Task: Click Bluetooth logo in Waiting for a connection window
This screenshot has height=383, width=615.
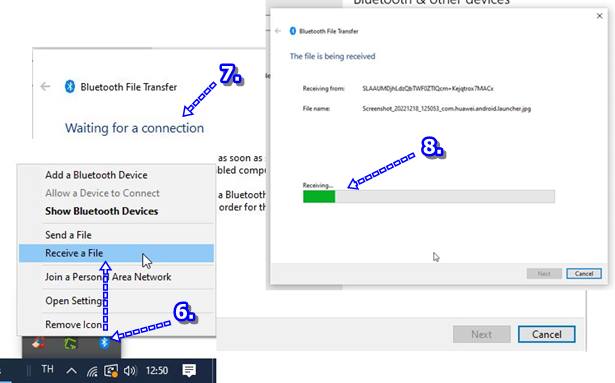Action: [x=70, y=86]
